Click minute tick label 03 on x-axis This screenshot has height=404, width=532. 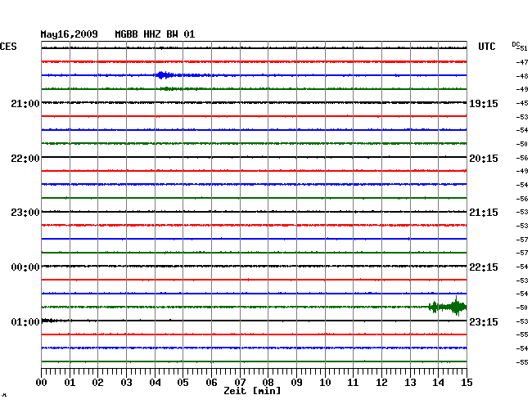click(x=126, y=382)
